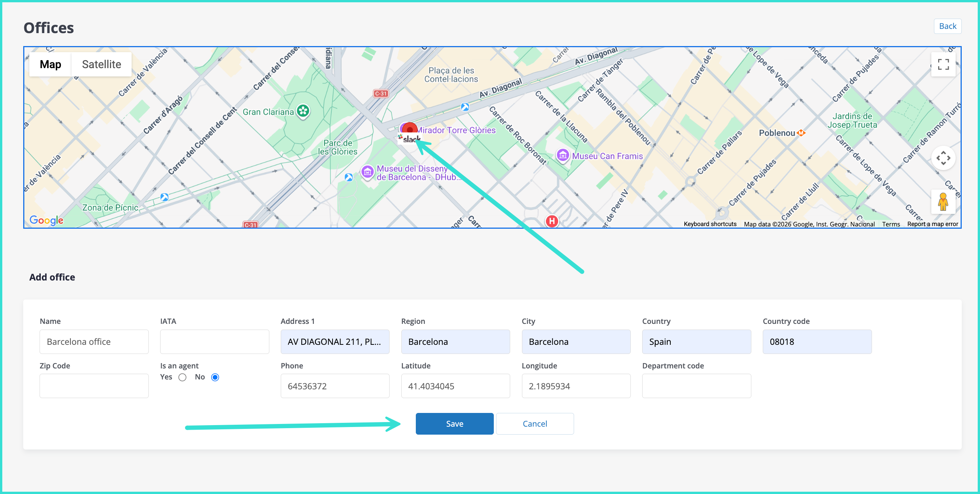The image size is (980, 494).
Task: Switch to Satellite map view
Action: point(102,64)
